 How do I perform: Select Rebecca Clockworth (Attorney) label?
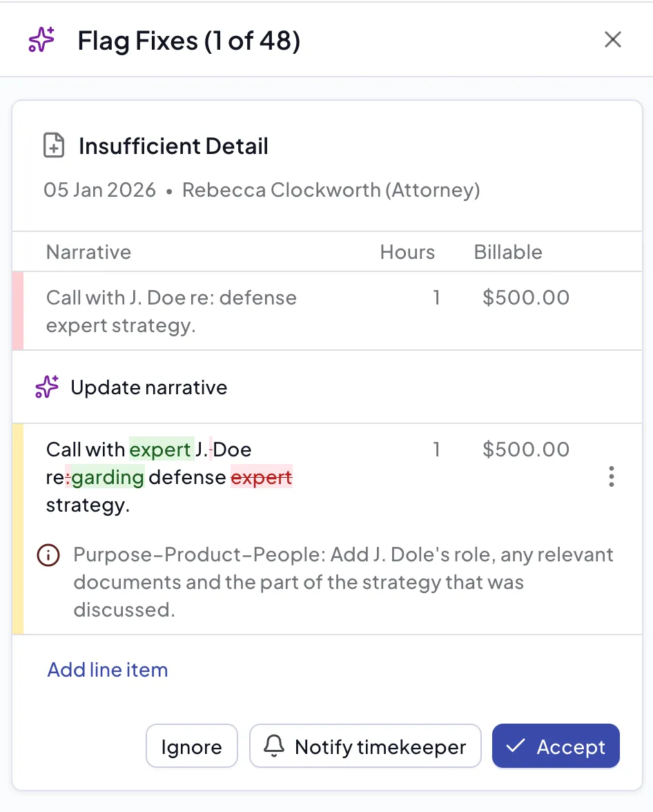click(x=331, y=189)
